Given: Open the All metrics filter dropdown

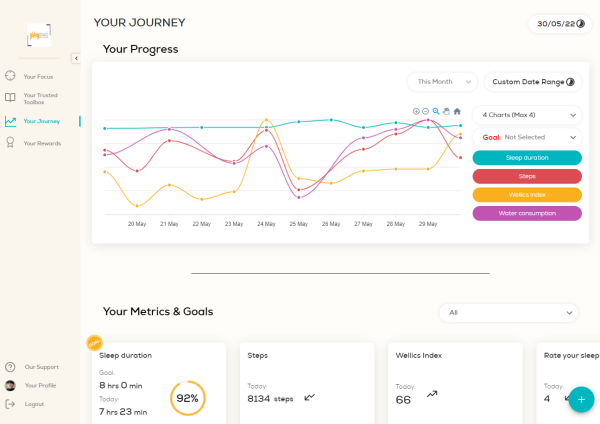Looking at the screenshot, I should tap(508, 313).
